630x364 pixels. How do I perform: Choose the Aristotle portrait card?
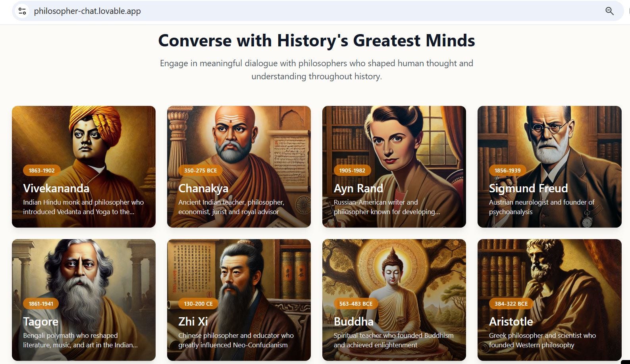pyautogui.click(x=549, y=300)
